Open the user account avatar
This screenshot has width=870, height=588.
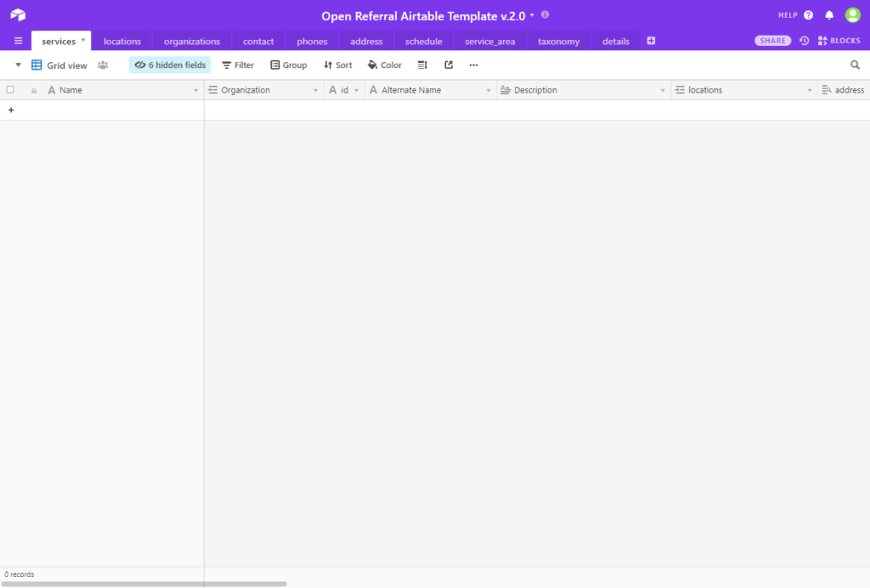tap(853, 15)
